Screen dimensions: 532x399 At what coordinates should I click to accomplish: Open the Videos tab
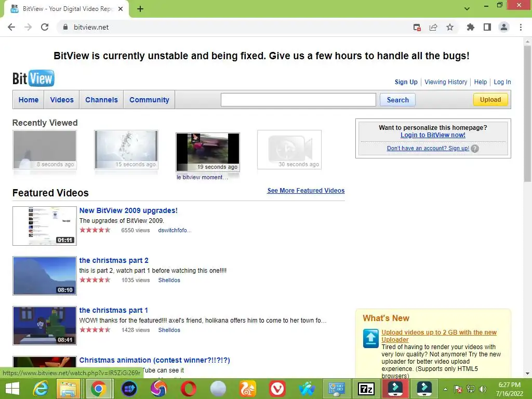[x=62, y=100]
